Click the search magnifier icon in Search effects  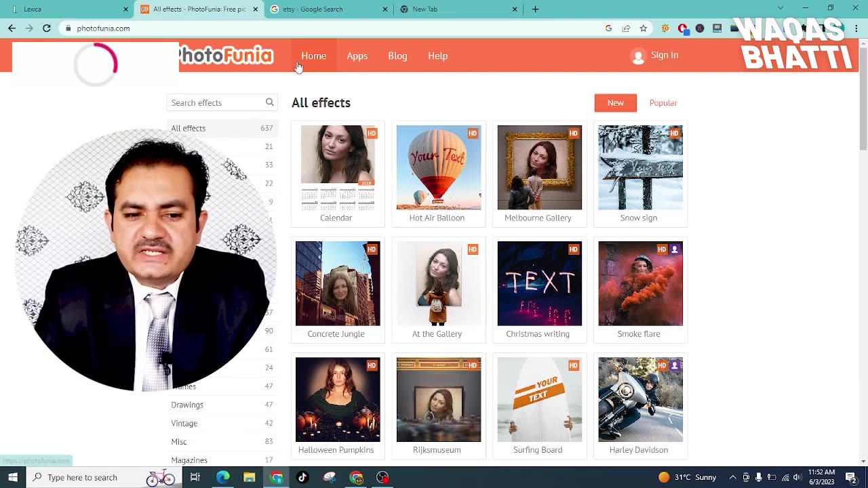pos(269,102)
